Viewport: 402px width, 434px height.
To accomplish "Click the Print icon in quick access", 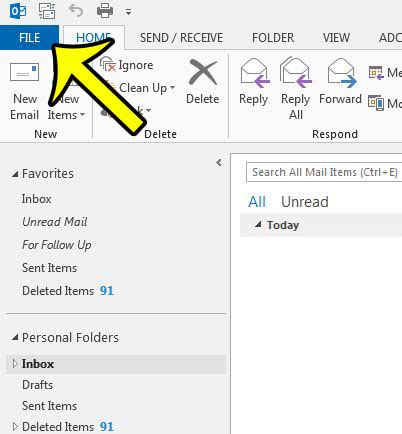I will [105, 11].
